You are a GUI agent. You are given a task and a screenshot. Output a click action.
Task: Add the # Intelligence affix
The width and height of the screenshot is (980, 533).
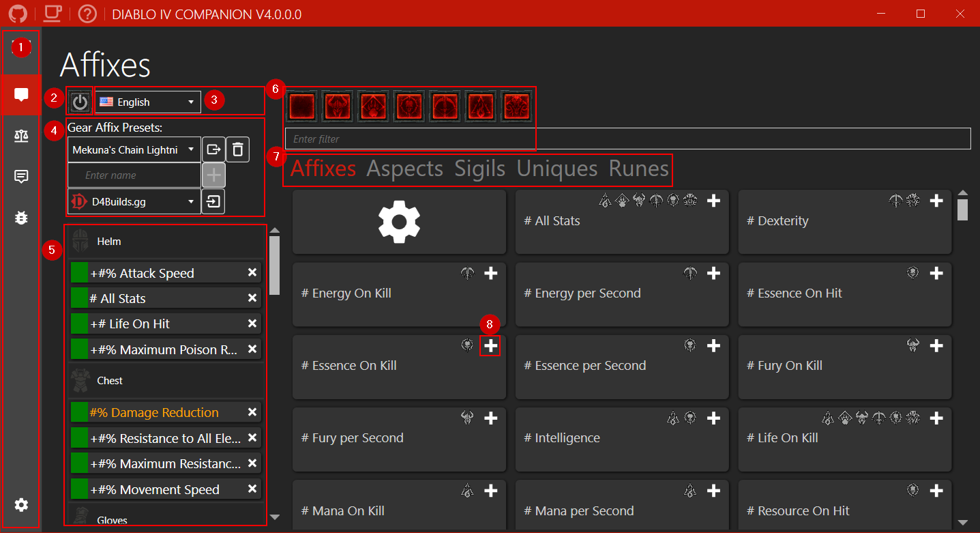click(x=713, y=418)
